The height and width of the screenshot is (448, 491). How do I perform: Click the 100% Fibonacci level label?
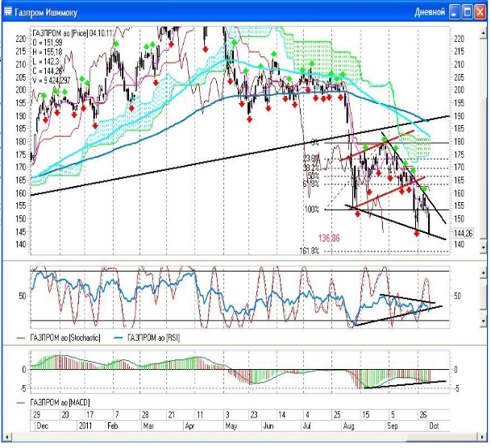click(311, 209)
